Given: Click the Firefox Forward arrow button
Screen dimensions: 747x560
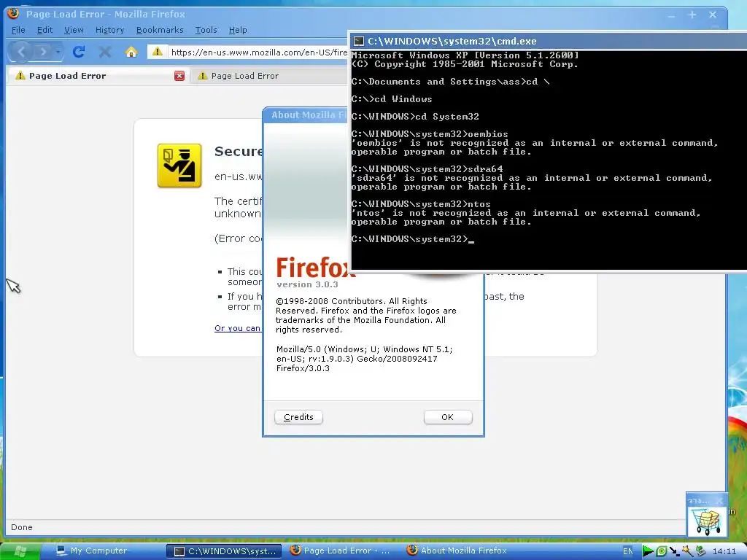Looking at the screenshot, I should click(x=43, y=52).
